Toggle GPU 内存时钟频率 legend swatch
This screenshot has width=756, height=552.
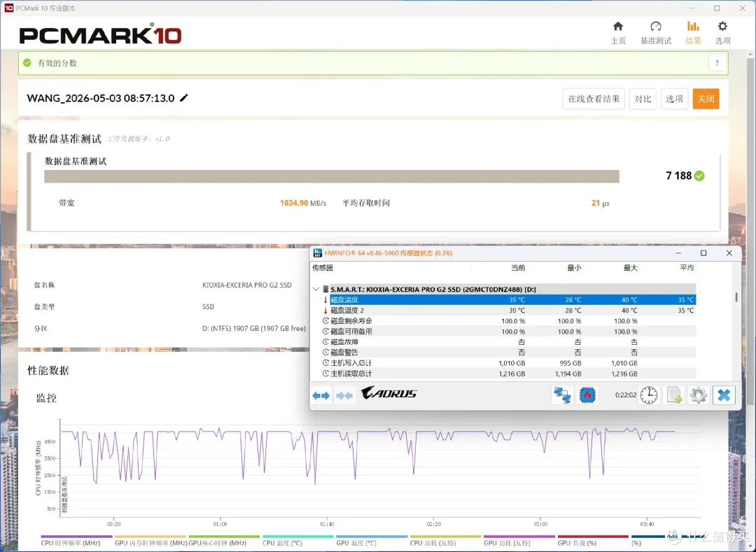(150, 536)
